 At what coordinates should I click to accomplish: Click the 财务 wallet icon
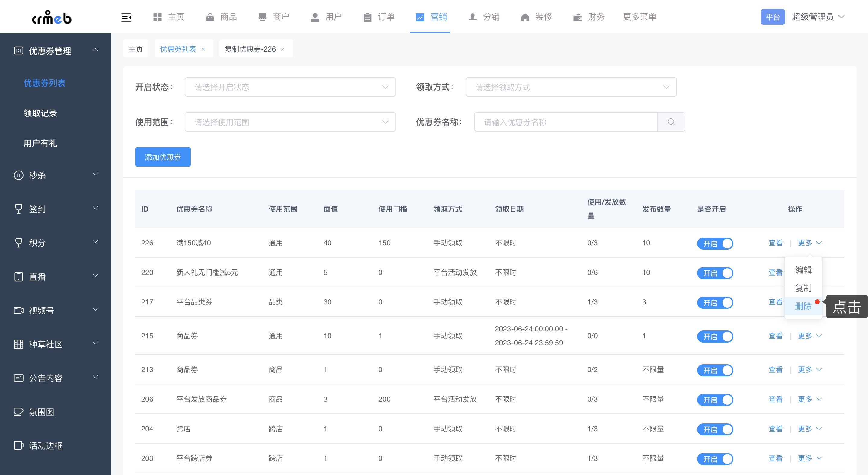coord(578,17)
